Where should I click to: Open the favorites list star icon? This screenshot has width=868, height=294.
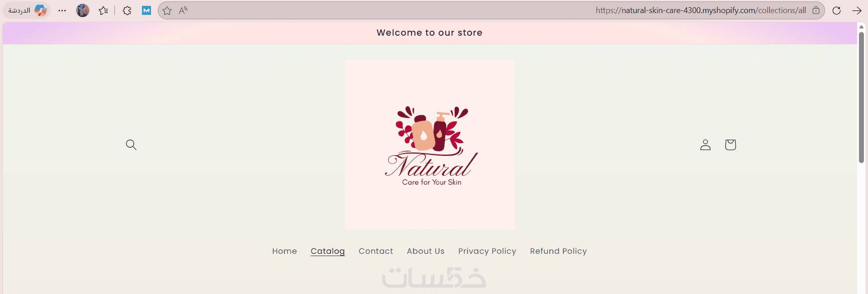(104, 10)
